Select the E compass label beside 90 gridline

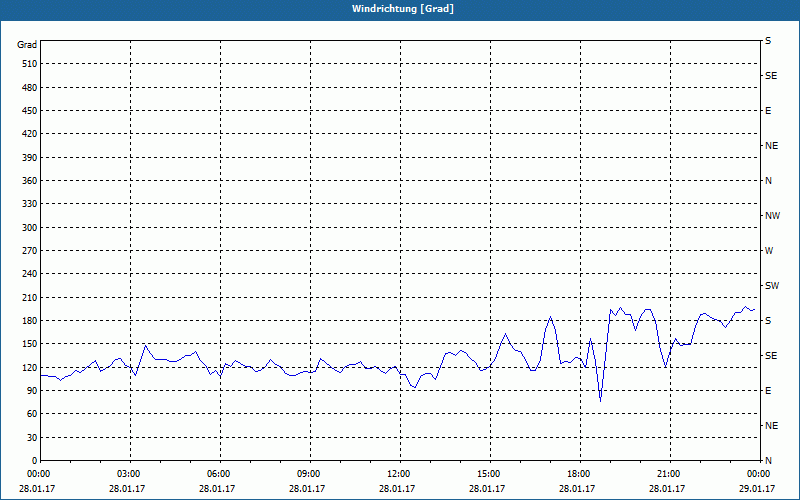pos(768,391)
